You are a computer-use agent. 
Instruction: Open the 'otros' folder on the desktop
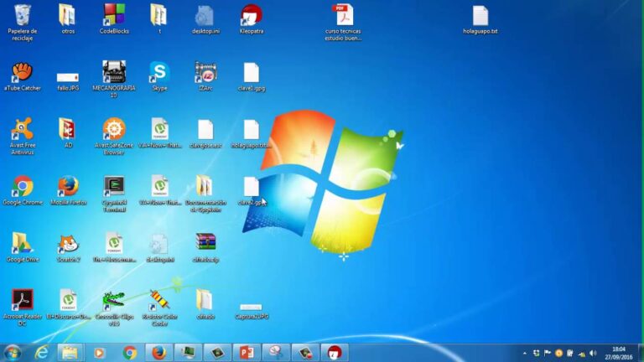68,19
